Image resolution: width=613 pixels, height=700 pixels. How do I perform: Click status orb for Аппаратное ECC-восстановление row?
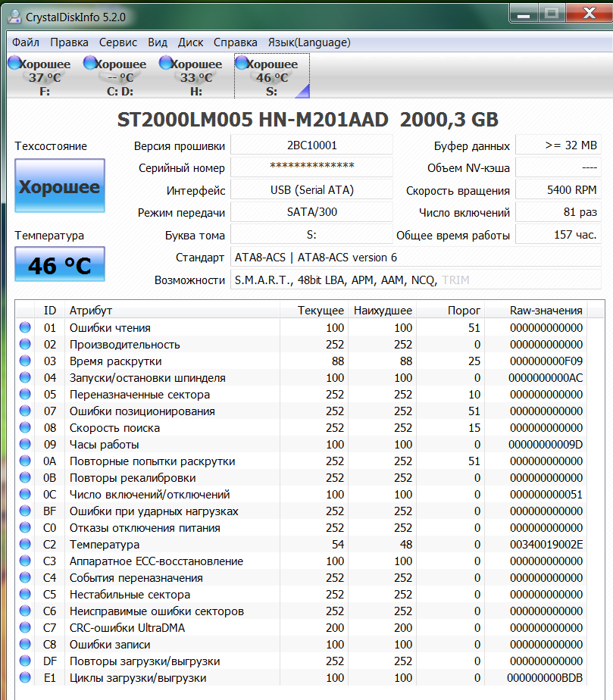click(x=25, y=561)
